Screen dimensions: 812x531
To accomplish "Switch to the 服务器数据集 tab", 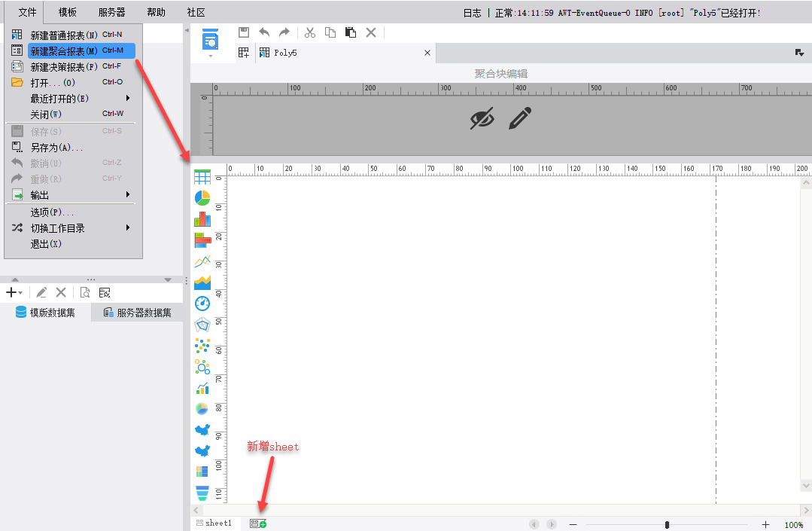I will 137,313.
